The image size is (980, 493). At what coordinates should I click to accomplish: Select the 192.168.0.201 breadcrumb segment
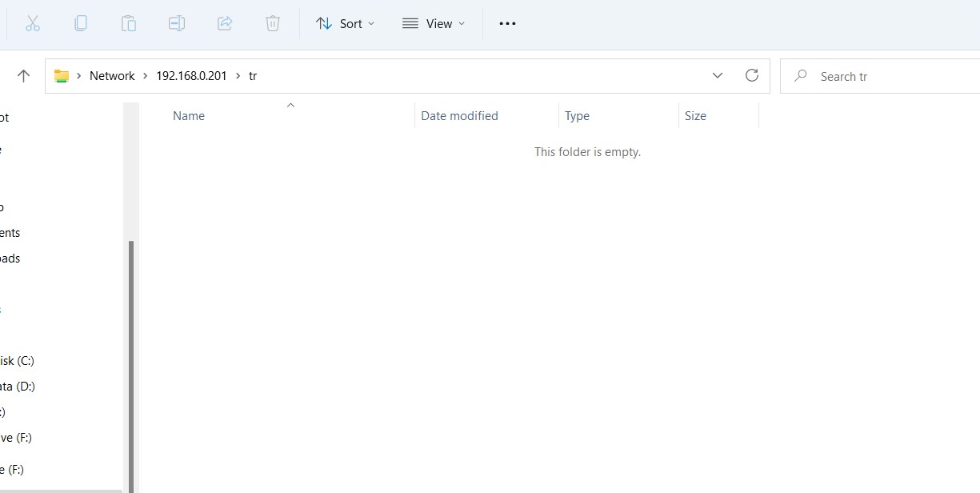[x=191, y=76]
